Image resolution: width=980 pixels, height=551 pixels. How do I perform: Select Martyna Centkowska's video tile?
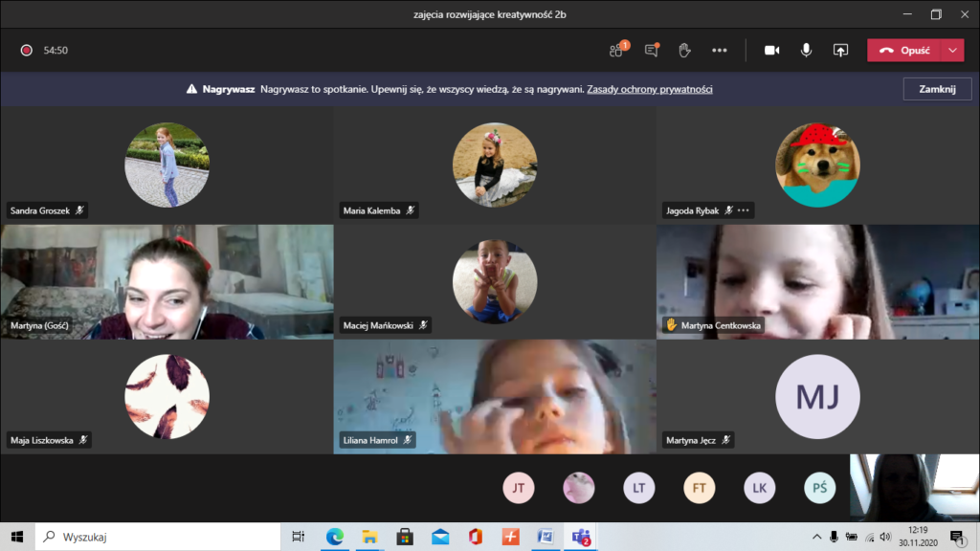point(817,282)
